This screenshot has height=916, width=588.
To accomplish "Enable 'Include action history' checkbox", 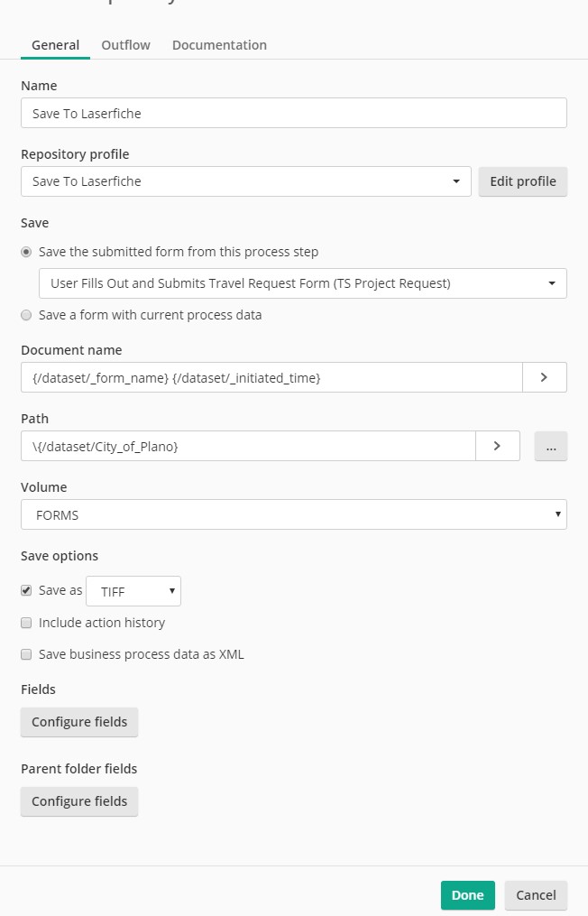I will [x=26, y=623].
